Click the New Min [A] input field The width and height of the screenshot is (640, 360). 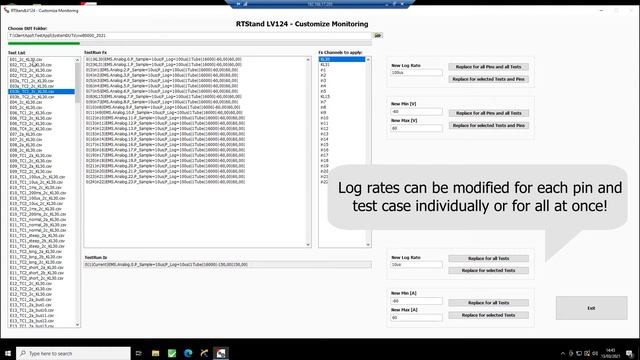416,301
